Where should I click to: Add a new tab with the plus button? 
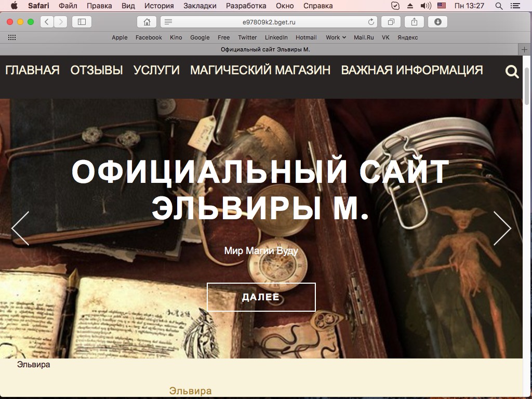pyautogui.click(x=525, y=49)
